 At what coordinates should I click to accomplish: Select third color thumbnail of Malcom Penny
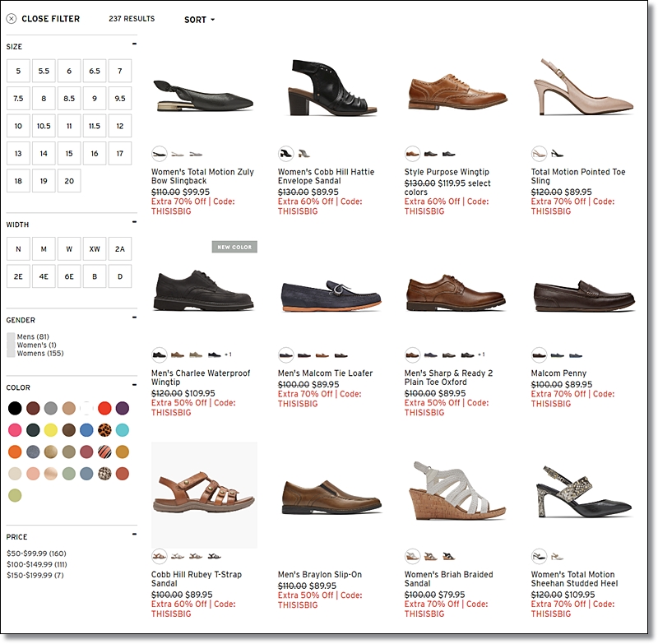click(x=576, y=355)
